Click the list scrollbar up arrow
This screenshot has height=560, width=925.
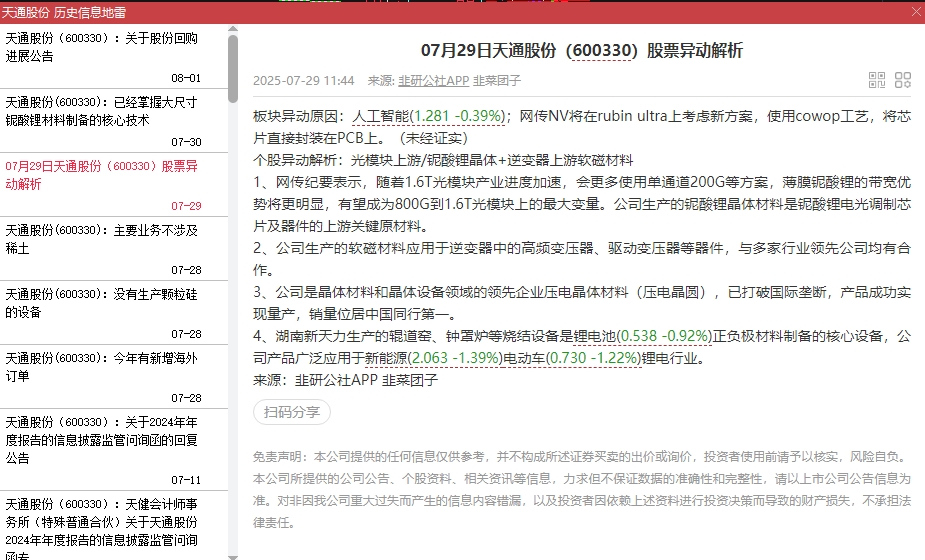pyautogui.click(x=233, y=29)
